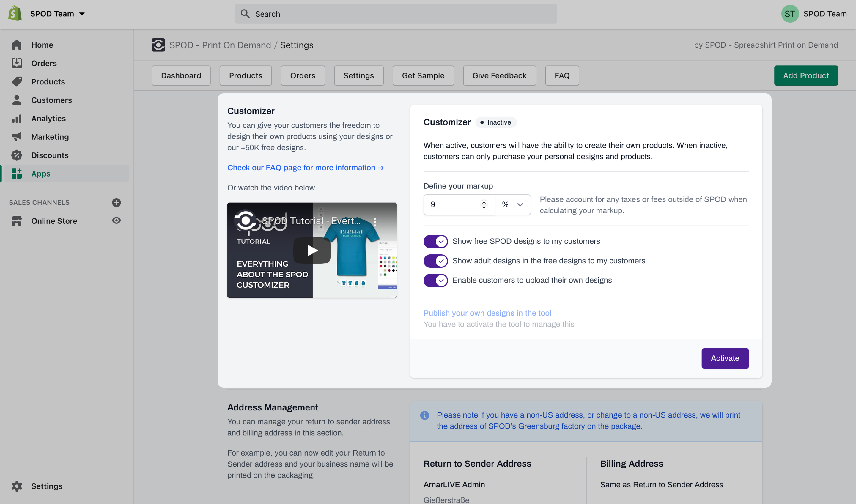Viewport: 856px width, 504px height.
Task: Toggle Show adult designs switch
Action: (x=435, y=261)
